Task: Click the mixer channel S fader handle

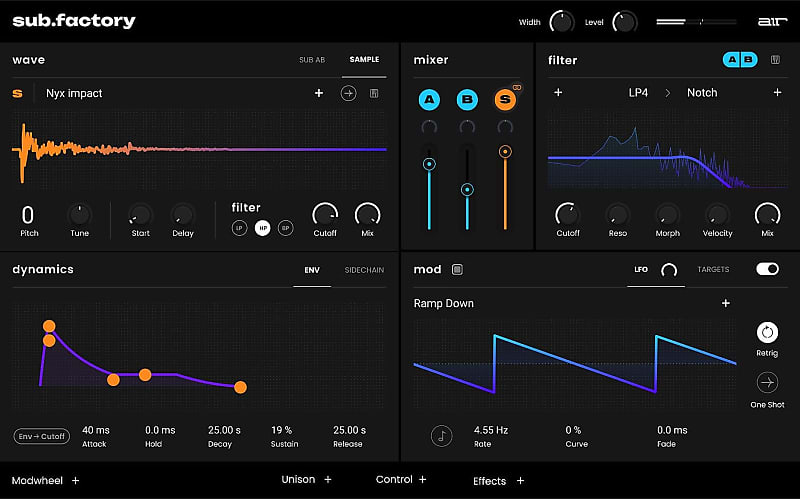Action: pos(505,152)
